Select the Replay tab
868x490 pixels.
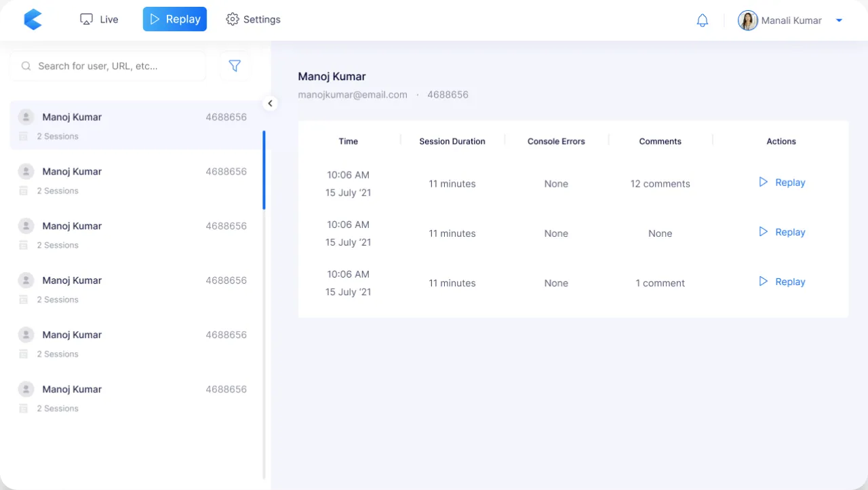coord(175,19)
